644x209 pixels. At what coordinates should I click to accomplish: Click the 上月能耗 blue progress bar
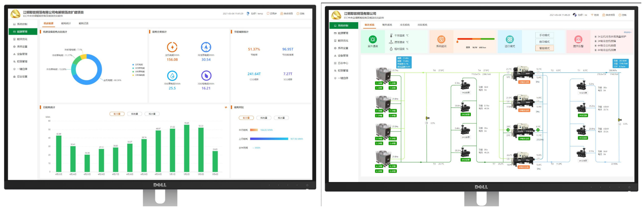pyautogui.click(x=269, y=139)
